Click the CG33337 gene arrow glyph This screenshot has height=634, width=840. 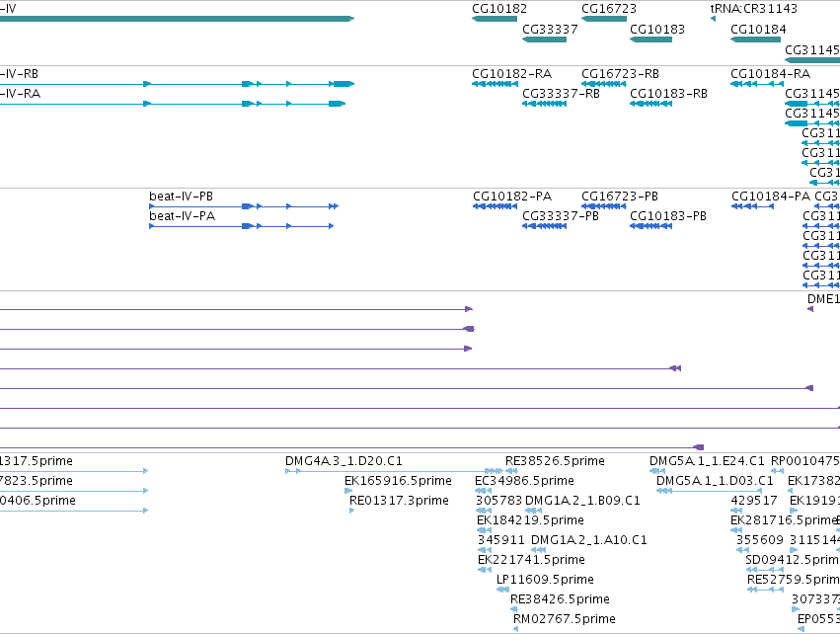tap(544, 40)
